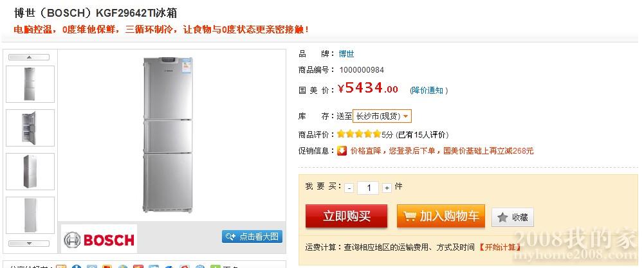Click the 立即购买 buy now button
Image resolution: width=644 pixels, height=268 pixels.
(x=346, y=217)
